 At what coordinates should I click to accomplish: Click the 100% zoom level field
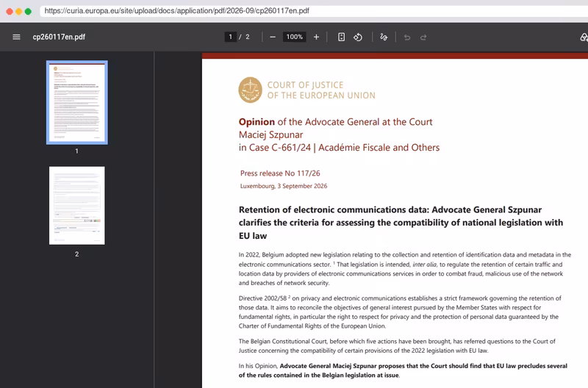(x=295, y=37)
